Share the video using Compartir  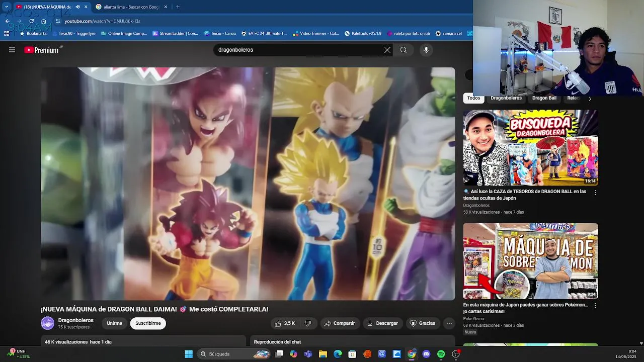tap(340, 323)
